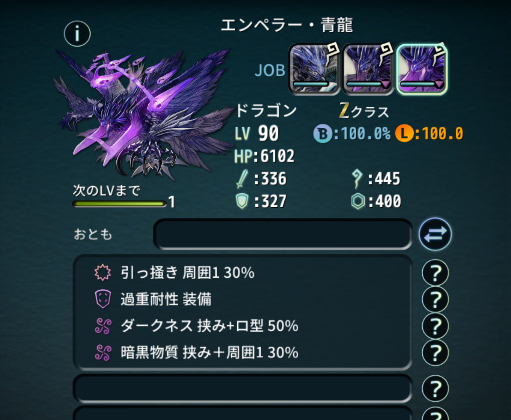Open help for 暗黒物質 挟み+周囲1 30%
Image resolution: width=511 pixels, height=420 pixels.
[x=435, y=353]
